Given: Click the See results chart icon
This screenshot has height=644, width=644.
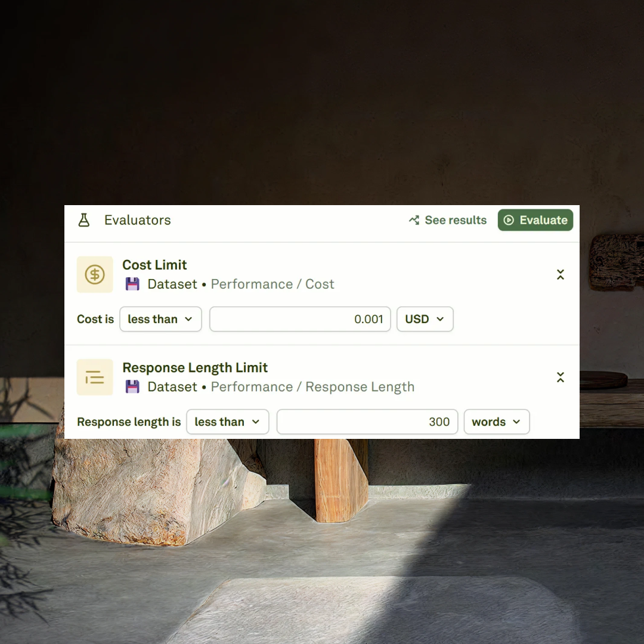Looking at the screenshot, I should pyautogui.click(x=414, y=220).
